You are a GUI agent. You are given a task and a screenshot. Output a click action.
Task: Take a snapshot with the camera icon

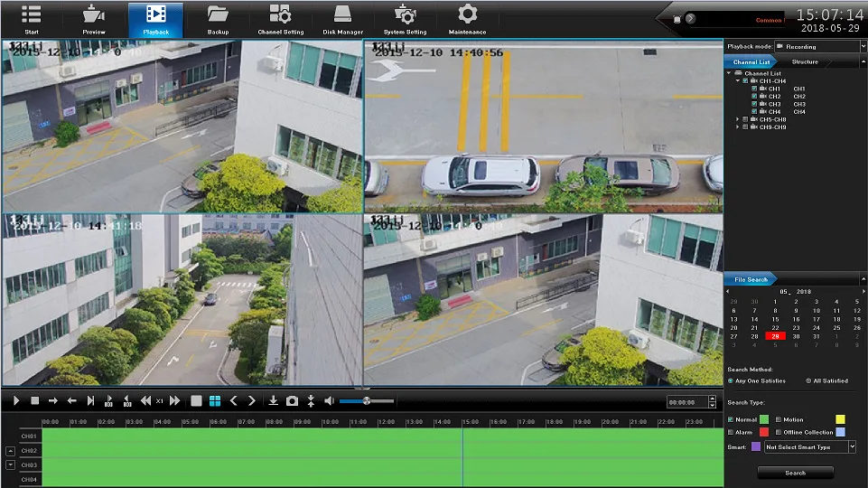(292, 401)
